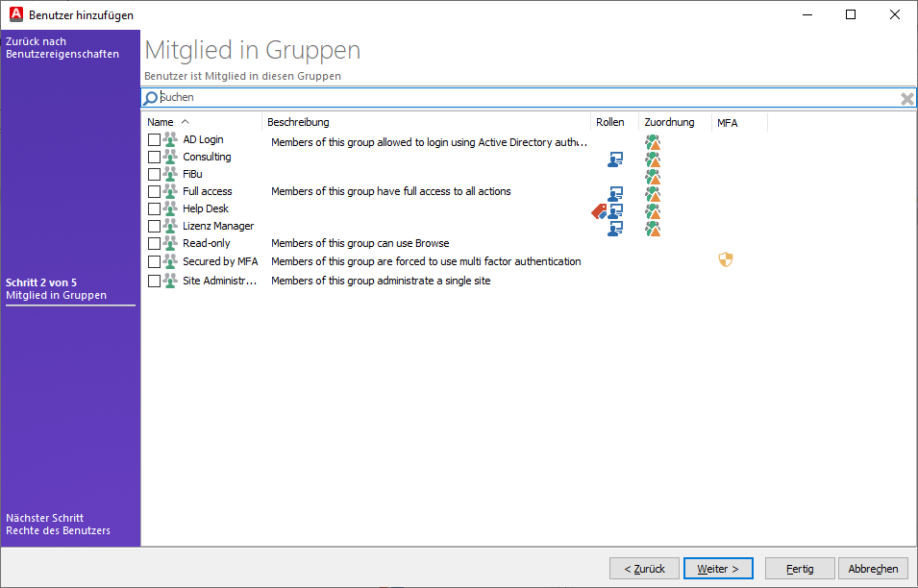The image size is (918, 588).
Task: Enable the Read-only group checkbox
Action: 154,244
